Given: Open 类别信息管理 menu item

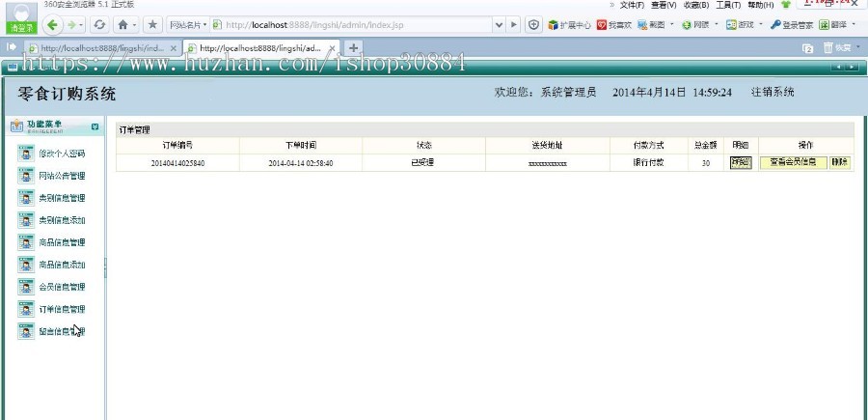Looking at the screenshot, I should click(x=62, y=198).
